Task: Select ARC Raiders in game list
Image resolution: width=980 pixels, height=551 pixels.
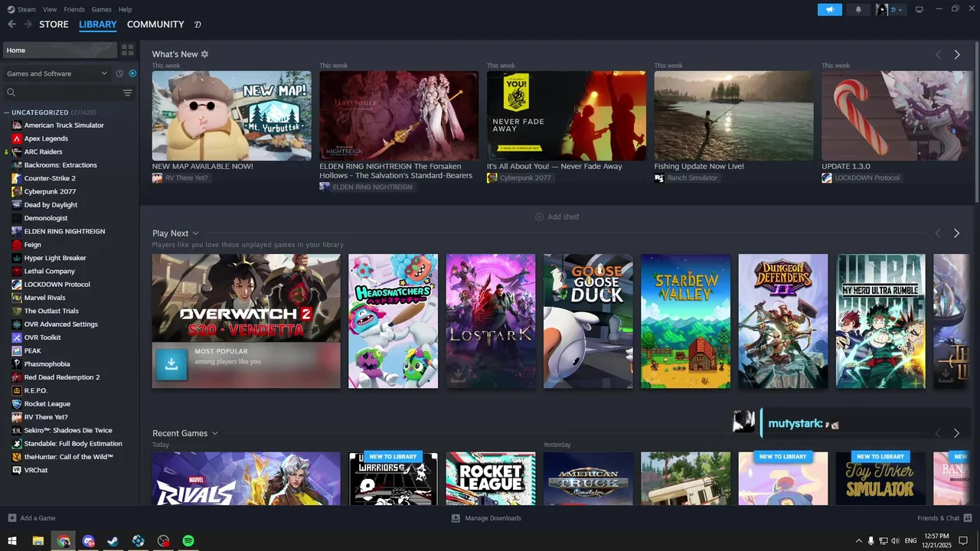Action: [43, 152]
